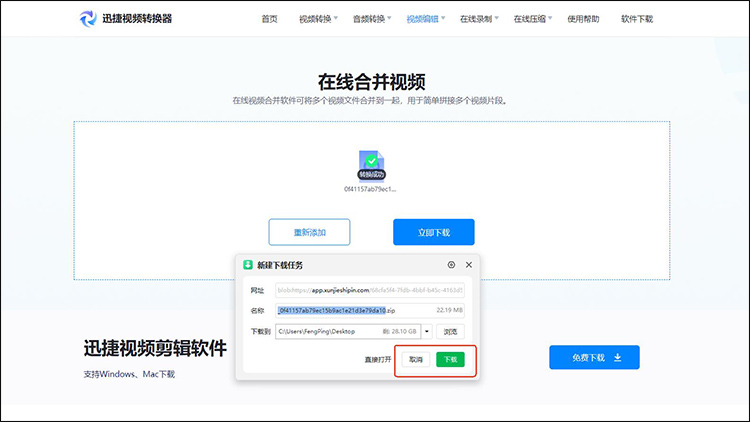Click the green 下载 button
This screenshot has height=422, width=750.
click(x=450, y=359)
